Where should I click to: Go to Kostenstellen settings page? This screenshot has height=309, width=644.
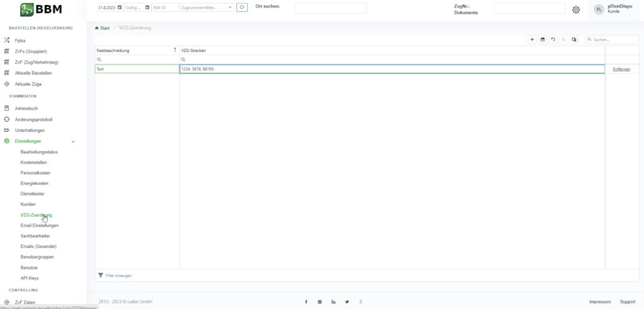pyautogui.click(x=33, y=162)
